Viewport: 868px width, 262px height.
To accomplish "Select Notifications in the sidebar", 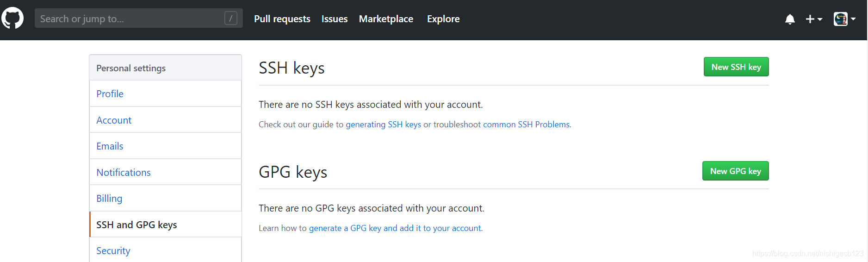I will coord(165,172).
